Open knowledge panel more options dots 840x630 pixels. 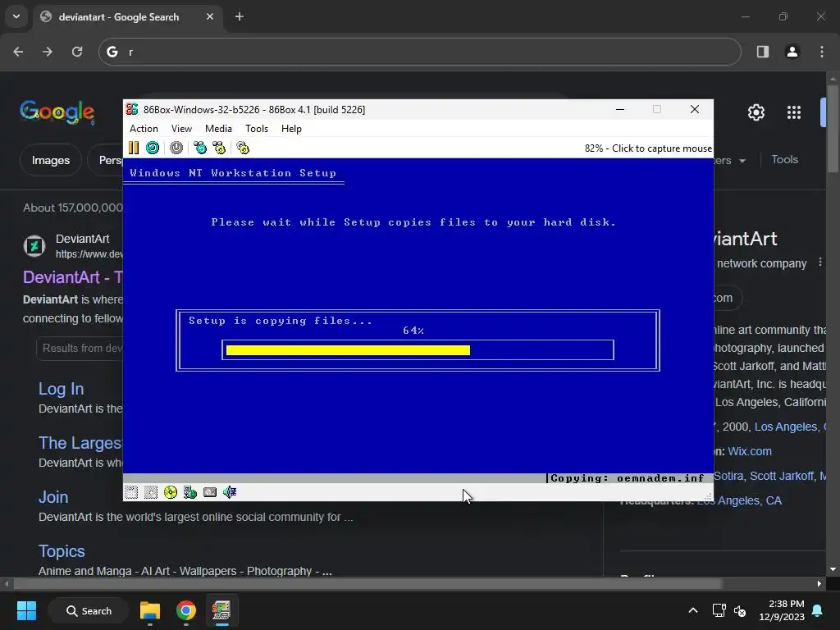[820, 262]
